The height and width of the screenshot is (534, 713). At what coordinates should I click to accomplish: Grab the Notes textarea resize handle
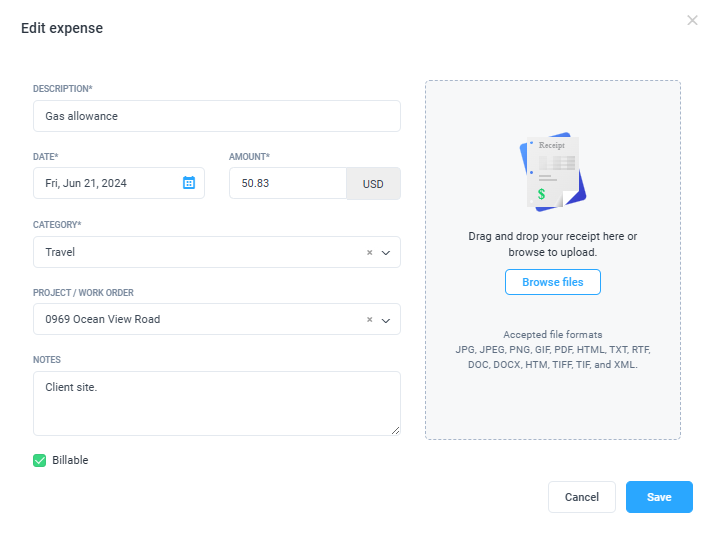coord(396,430)
